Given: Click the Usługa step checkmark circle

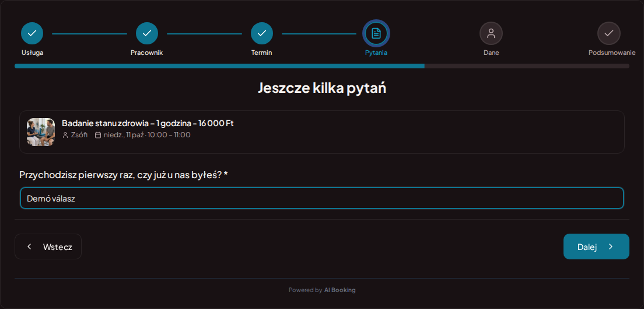Looking at the screenshot, I should click(32, 33).
